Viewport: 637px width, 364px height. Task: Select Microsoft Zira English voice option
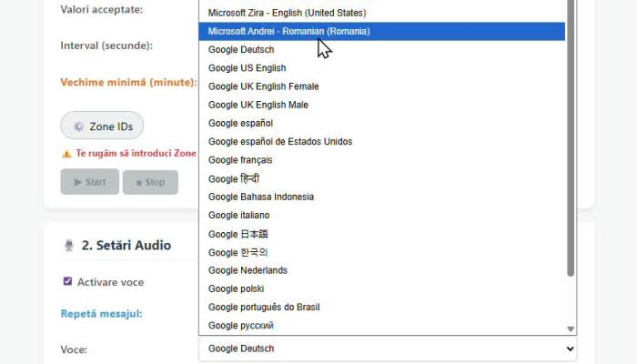382,13
